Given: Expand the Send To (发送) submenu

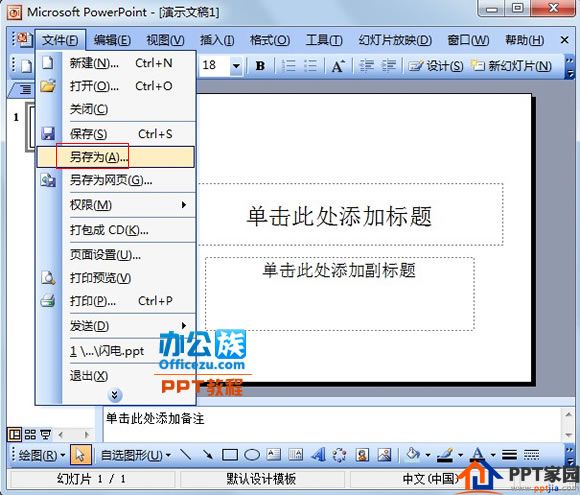Looking at the screenshot, I should [116, 326].
